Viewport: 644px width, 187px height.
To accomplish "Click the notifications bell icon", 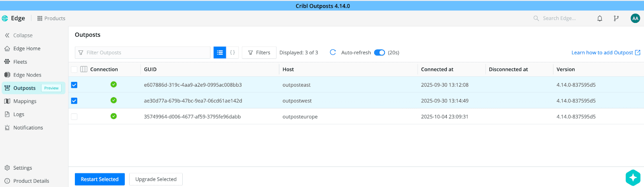I will coord(600,18).
